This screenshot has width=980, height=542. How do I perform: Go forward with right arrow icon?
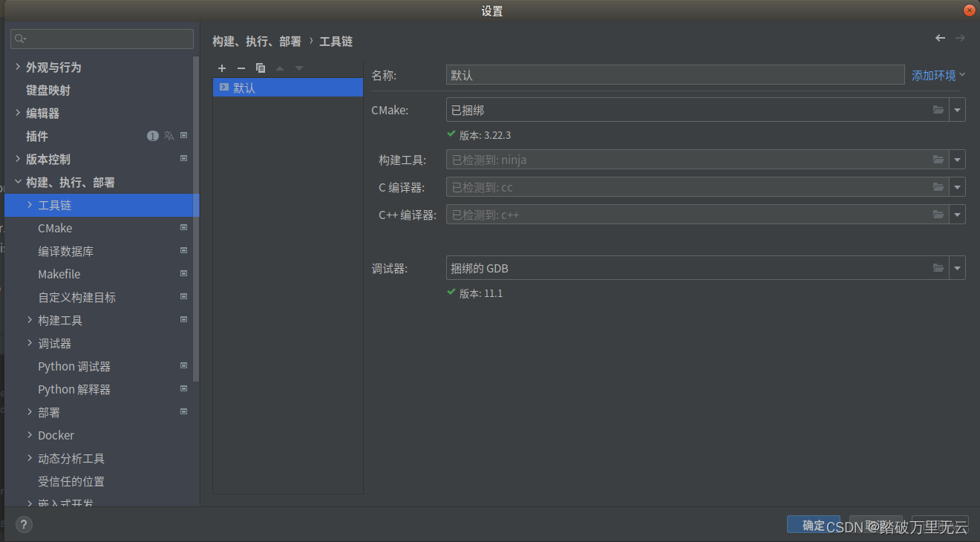[960, 38]
